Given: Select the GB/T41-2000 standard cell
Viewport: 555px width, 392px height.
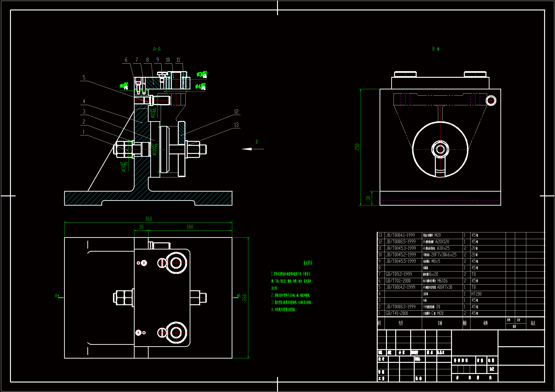Looking at the screenshot, I should pos(397,314).
